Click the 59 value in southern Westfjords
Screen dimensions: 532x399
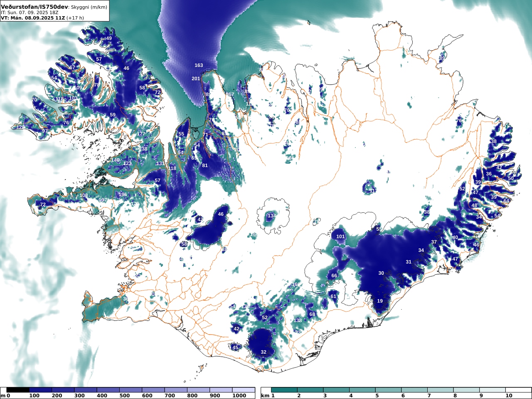(113, 115)
